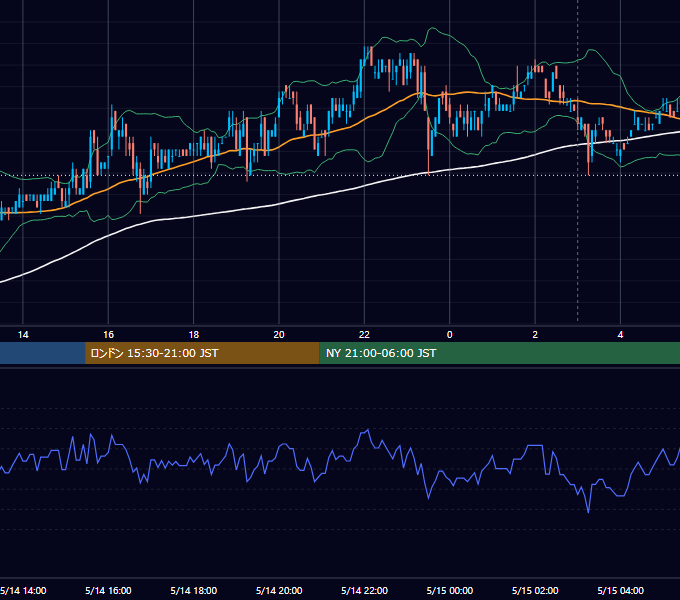Viewport: 680px width, 600px height.
Task: Click the 5/14 22:00 time label
Action: click(364, 590)
